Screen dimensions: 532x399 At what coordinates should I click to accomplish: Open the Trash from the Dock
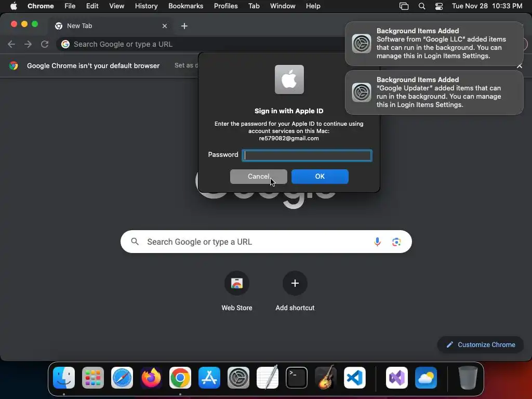[468, 378]
